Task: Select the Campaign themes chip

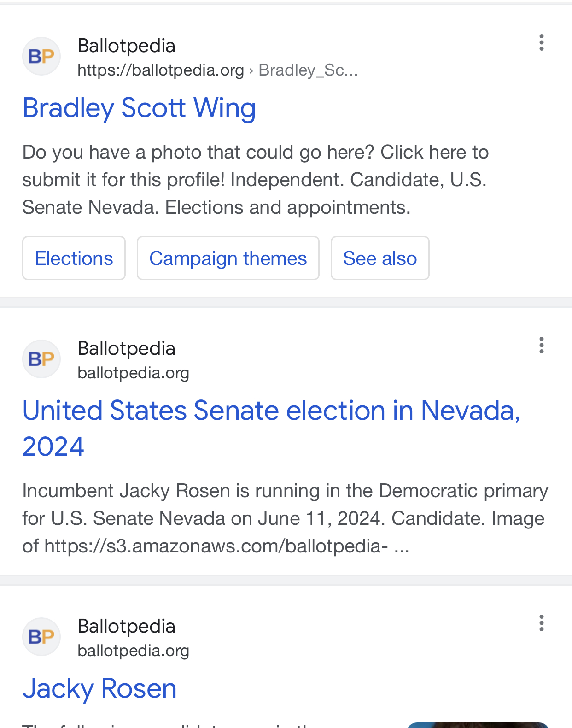Action: click(228, 258)
